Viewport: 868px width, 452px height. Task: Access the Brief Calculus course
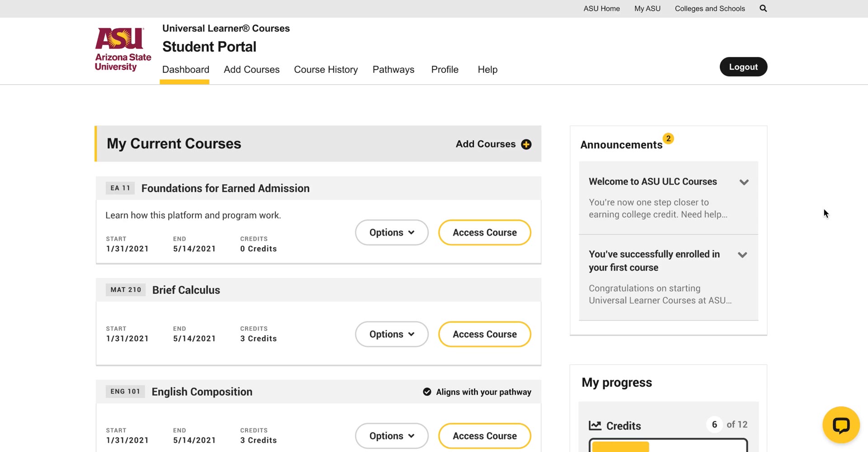(x=485, y=334)
